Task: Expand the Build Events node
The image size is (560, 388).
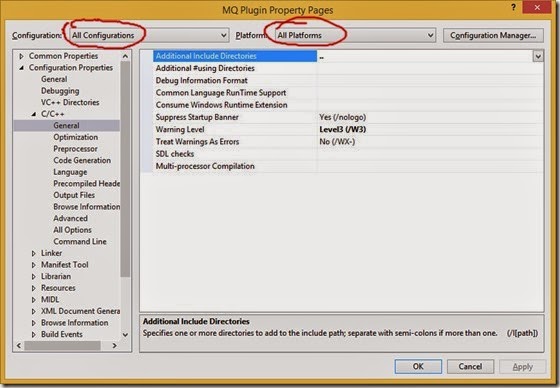Action: (34, 334)
